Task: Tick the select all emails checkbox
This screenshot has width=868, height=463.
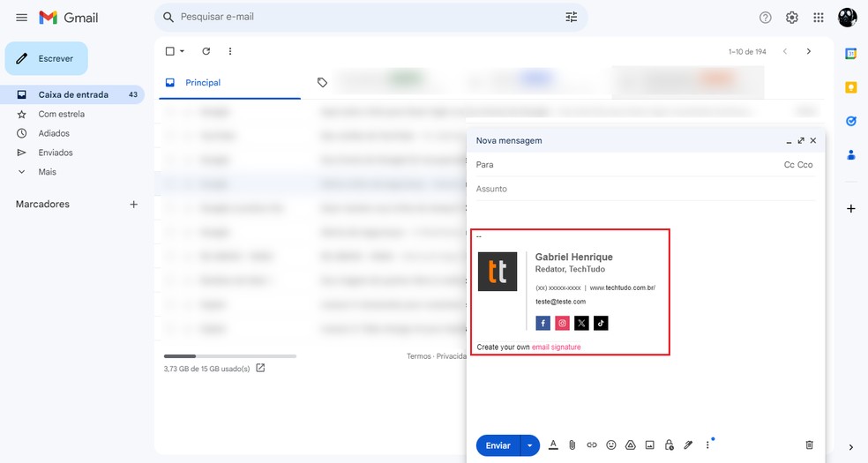Action: coord(170,51)
